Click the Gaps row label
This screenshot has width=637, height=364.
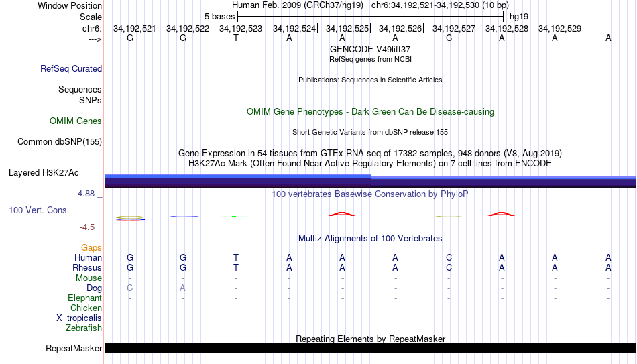(x=91, y=248)
